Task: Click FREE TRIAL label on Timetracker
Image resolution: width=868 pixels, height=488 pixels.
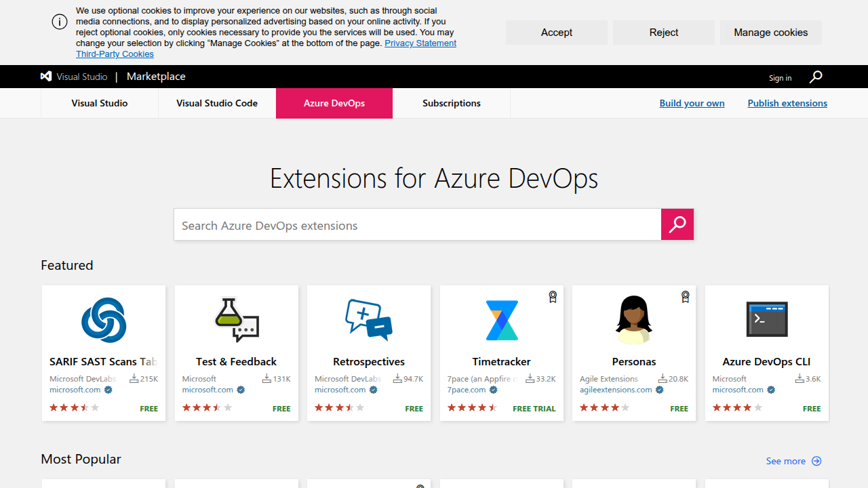Action: point(534,409)
